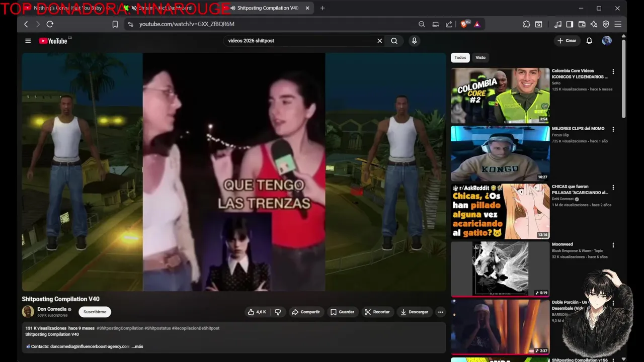Open options for MEJORES CLIPS del MOMO
The height and width of the screenshot is (362, 644).
tap(613, 130)
